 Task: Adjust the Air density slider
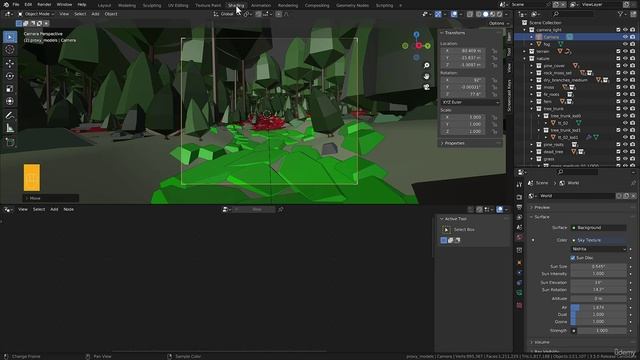pos(598,307)
